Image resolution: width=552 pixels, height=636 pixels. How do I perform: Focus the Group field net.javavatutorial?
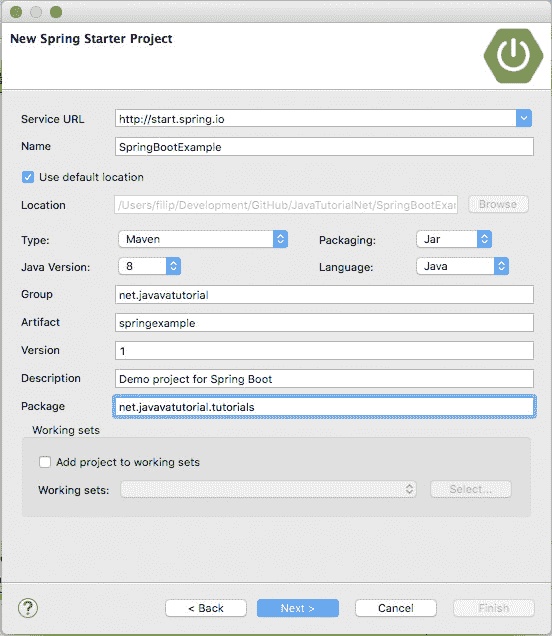324,294
